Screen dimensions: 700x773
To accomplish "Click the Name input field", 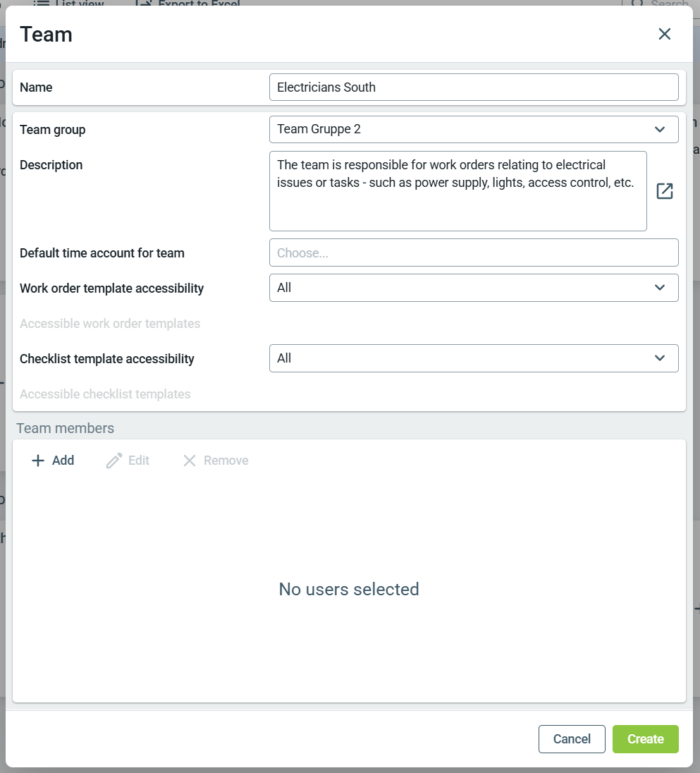I will [474, 87].
